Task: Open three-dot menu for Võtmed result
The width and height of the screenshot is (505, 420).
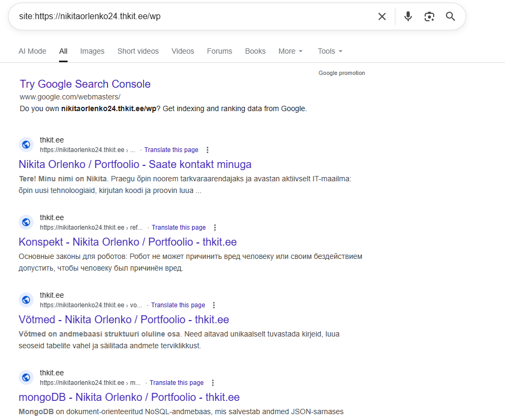Action: tap(214, 305)
